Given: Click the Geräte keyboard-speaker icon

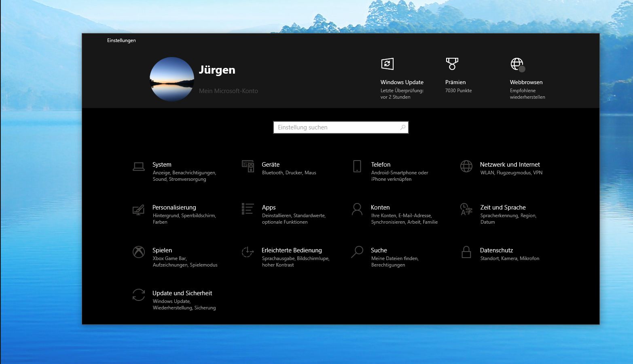Looking at the screenshot, I should 248,166.
